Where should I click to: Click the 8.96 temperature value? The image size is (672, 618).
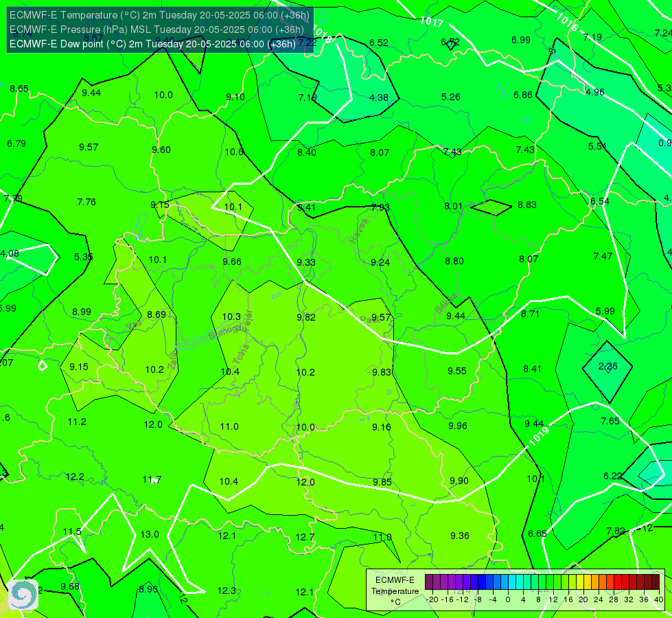pyautogui.click(x=148, y=589)
